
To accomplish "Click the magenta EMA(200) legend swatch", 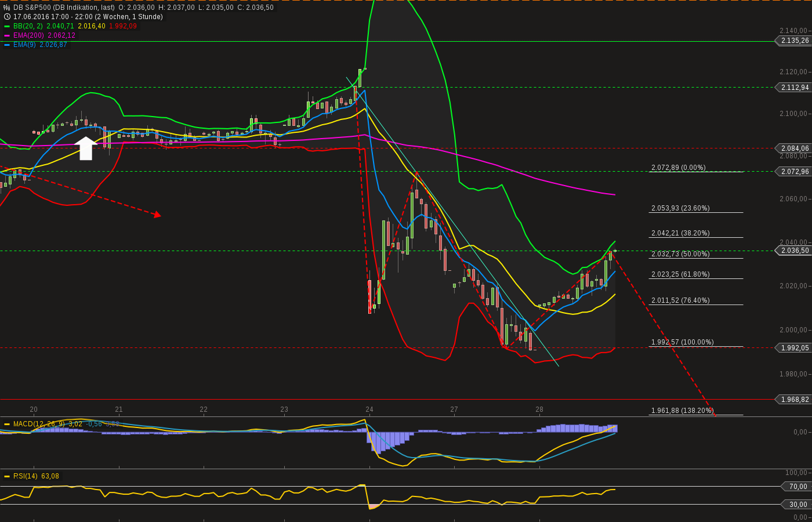I will pos(7,35).
